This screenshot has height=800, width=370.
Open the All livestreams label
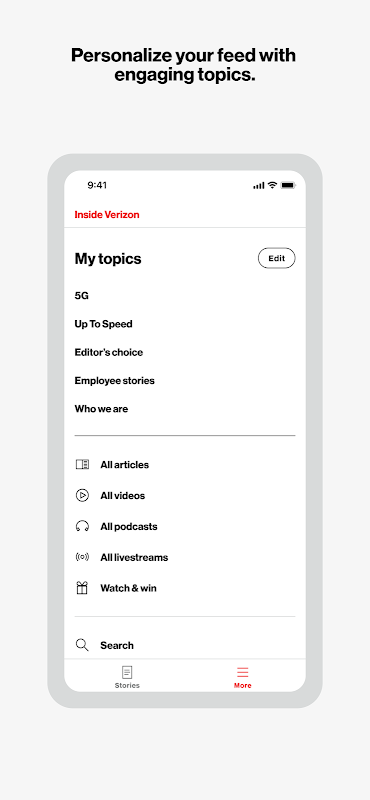[134, 557]
